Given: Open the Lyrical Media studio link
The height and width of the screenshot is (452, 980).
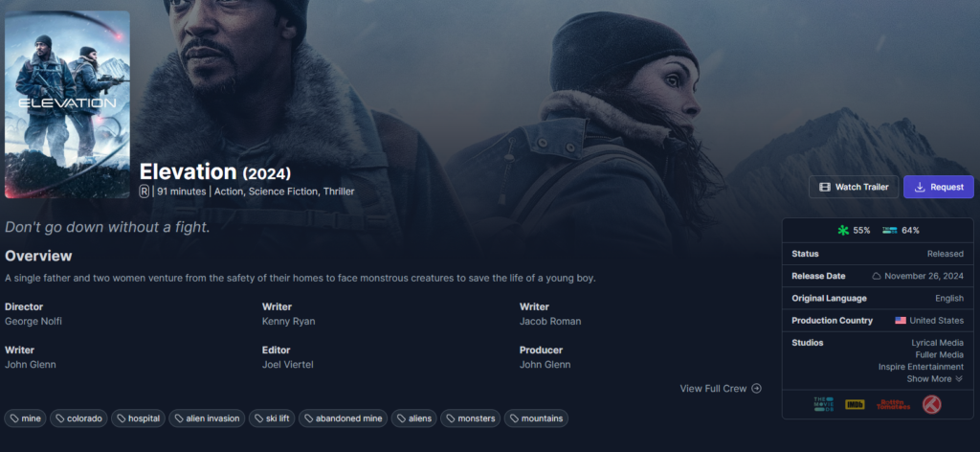Looking at the screenshot, I should (937, 343).
